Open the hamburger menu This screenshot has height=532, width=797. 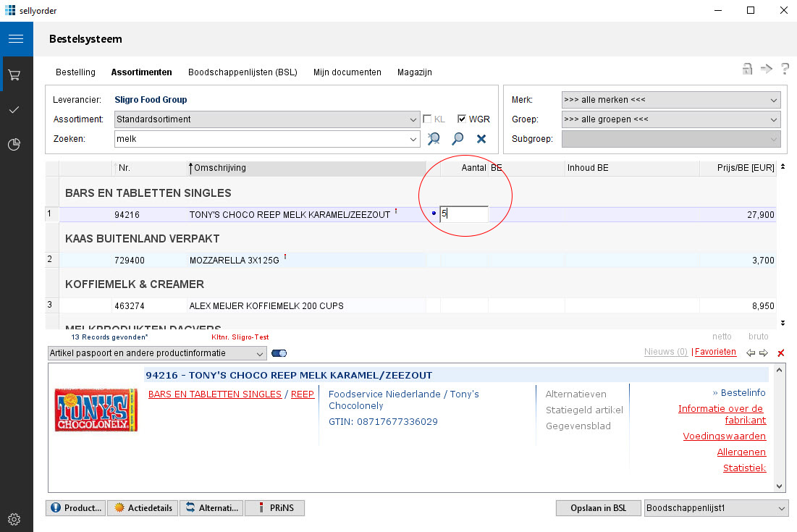tap(16, 39)
